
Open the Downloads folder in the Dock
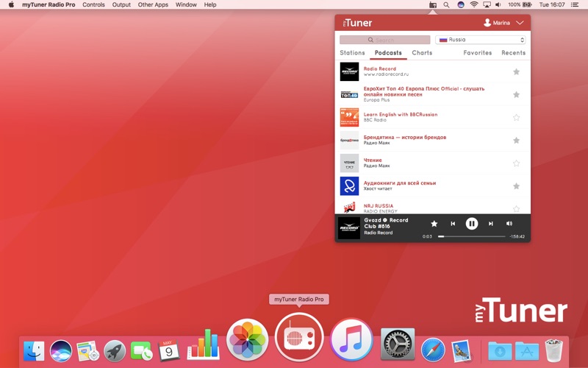click(500, 351)
